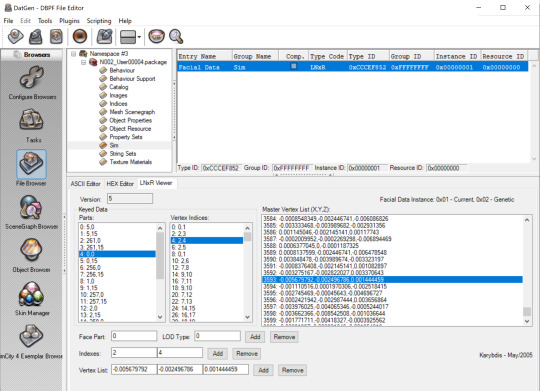Open the File menu
The height and width of the screenshot is (391, 540).
tap(8, 21)
